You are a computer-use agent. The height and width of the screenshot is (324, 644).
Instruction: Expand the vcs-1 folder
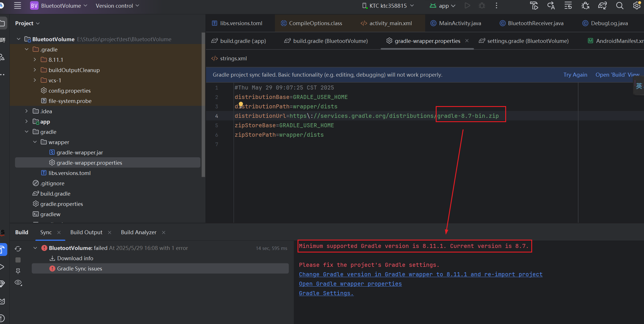(35, 80)
